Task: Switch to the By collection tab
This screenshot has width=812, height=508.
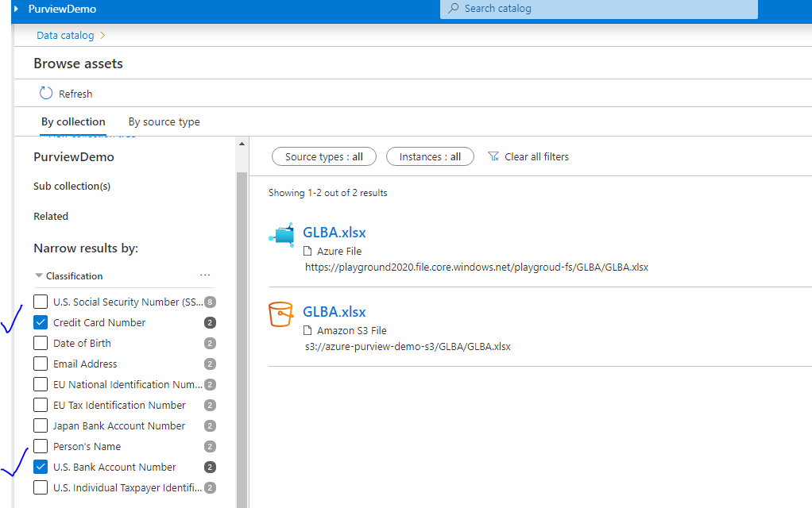Action: (x=73, y=121)
